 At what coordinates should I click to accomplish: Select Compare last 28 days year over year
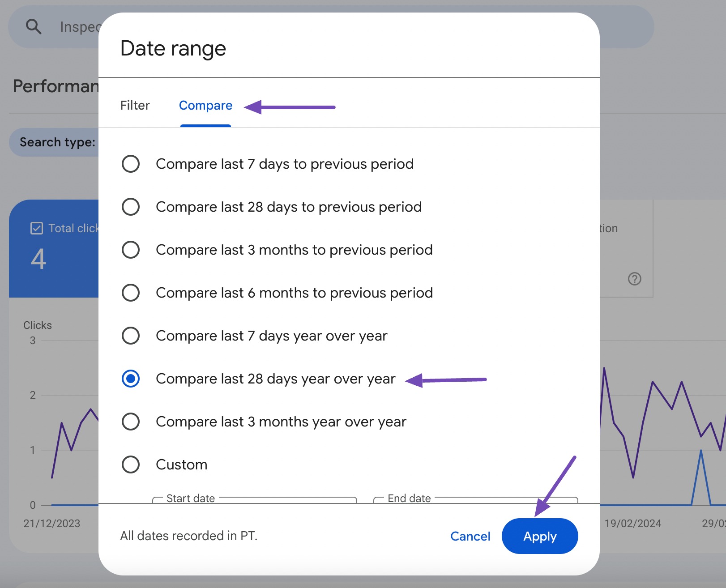[130, 379]
